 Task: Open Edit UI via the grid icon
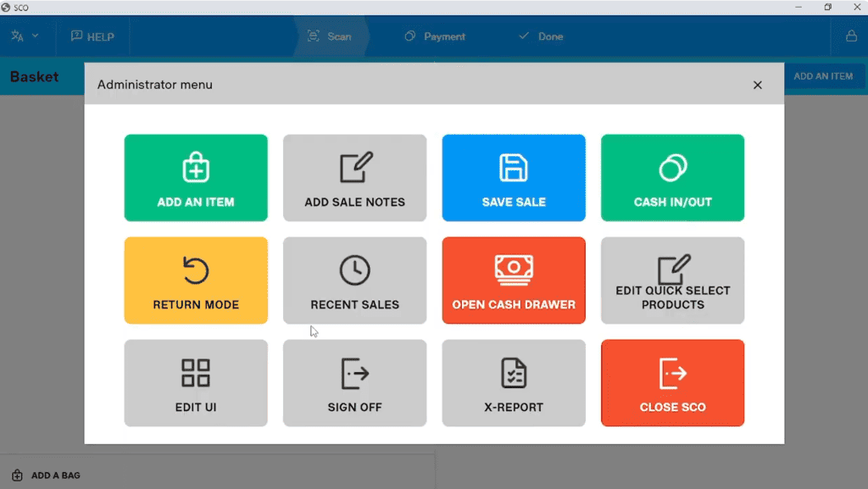pos(196,370)
